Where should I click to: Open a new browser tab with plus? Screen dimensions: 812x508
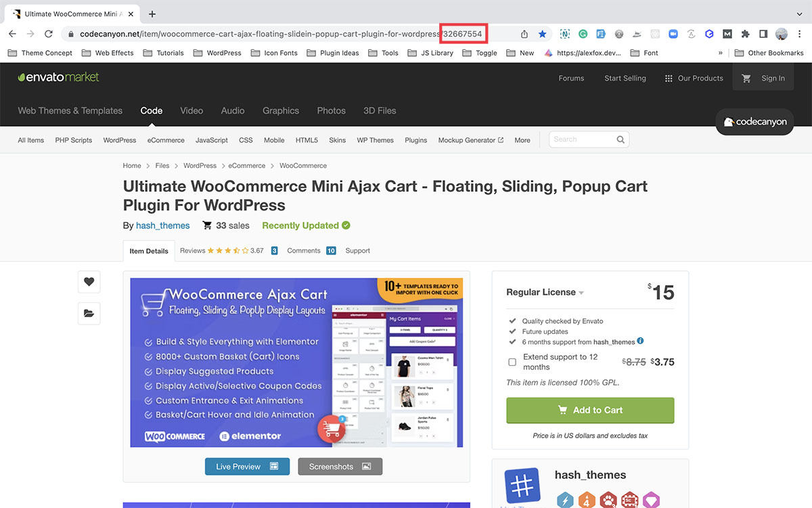(x=152, y=14)
